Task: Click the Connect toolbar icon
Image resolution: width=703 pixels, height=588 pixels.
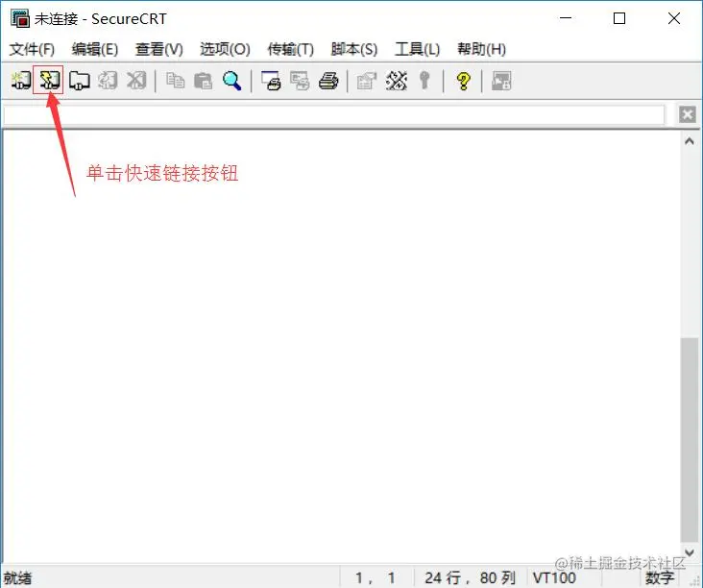Action: (20, 81)
